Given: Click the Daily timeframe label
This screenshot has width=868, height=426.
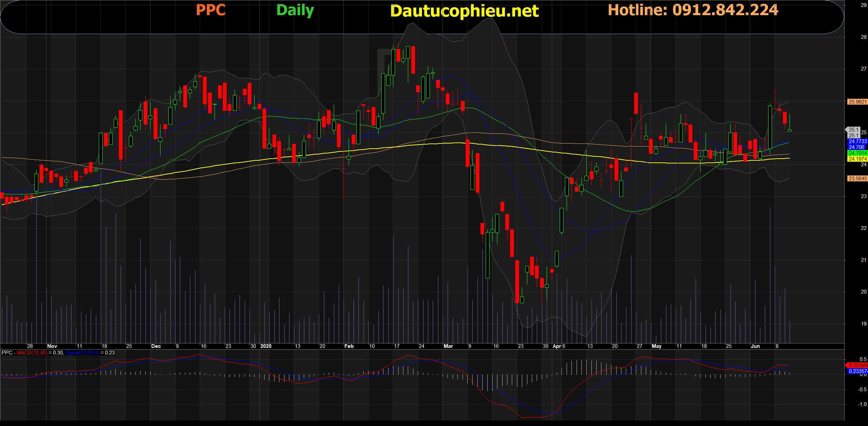Looking at the screenshot, I should 295,10.
